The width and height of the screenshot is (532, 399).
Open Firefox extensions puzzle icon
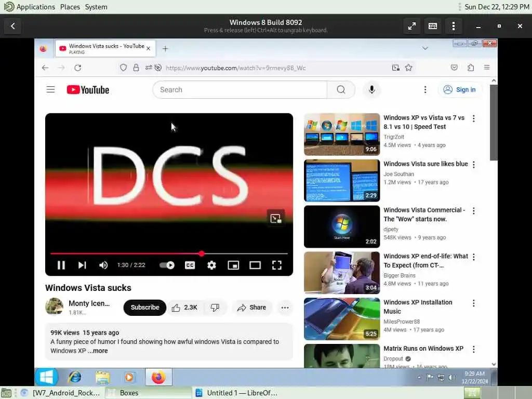pos(471,68)
